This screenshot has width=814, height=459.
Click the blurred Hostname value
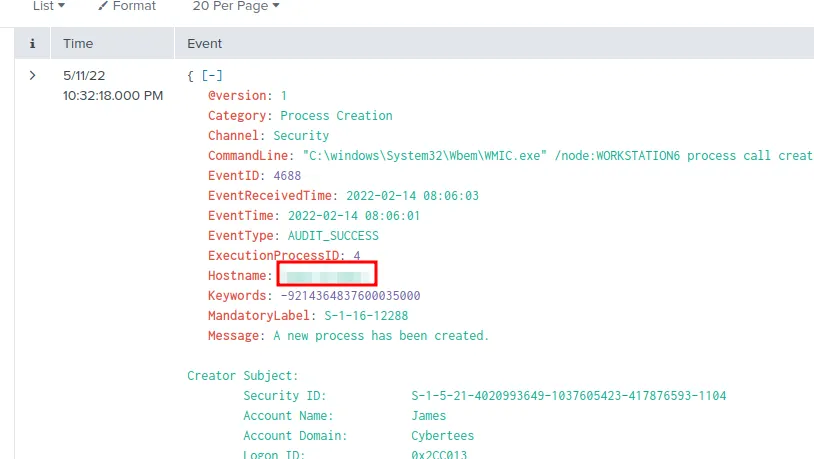[327, 274]
